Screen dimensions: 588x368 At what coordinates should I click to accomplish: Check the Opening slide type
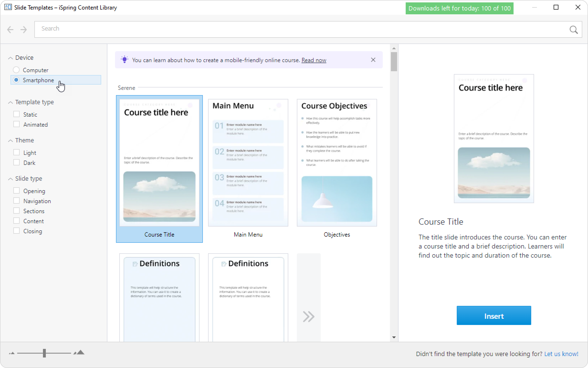pyautogui.click(x=16, y=191)
